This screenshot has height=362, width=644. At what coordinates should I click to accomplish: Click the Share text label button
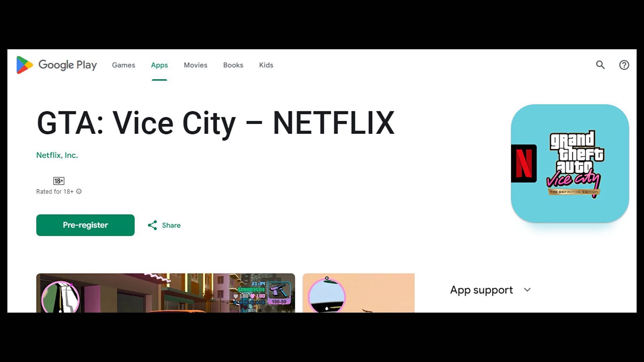point(171,226)
